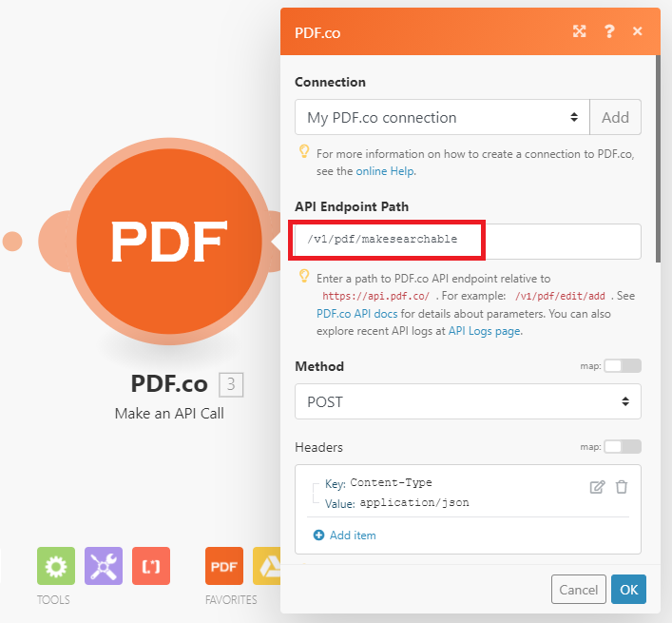Screen dimensions: 672x623
Task: Open help with the question mark icon
Action: [609, 31]
